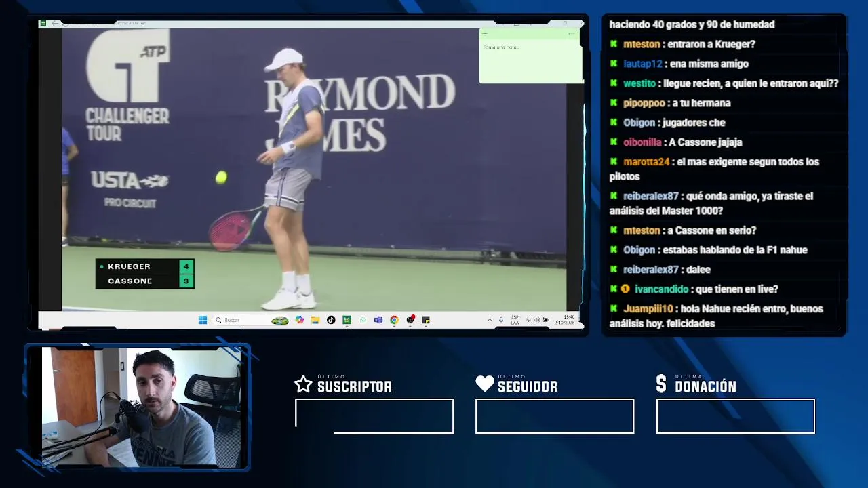This screenshot has height=488, width=868.
Task: Click the message 'A Cassone jajaja'
Action: (705, 142)
